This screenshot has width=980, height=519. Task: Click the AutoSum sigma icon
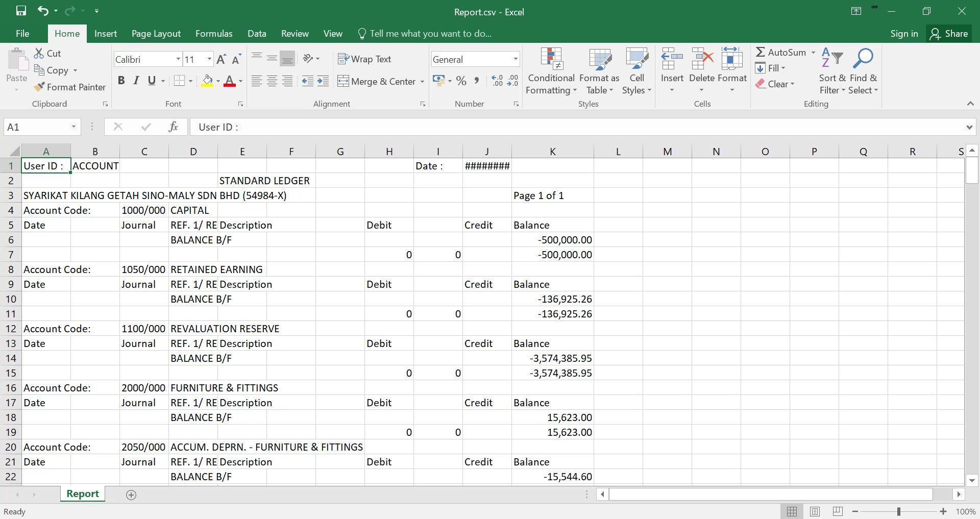pos(761,52)
